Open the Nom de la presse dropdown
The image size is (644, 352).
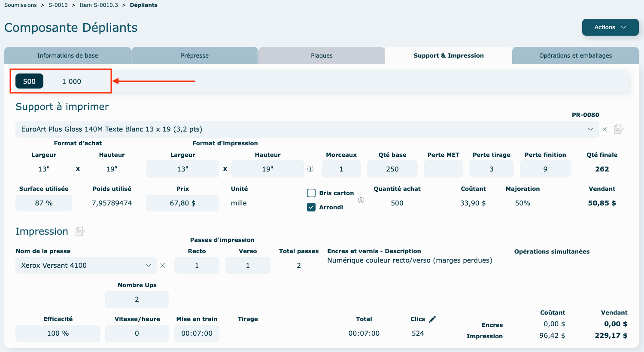coord(149,266)
